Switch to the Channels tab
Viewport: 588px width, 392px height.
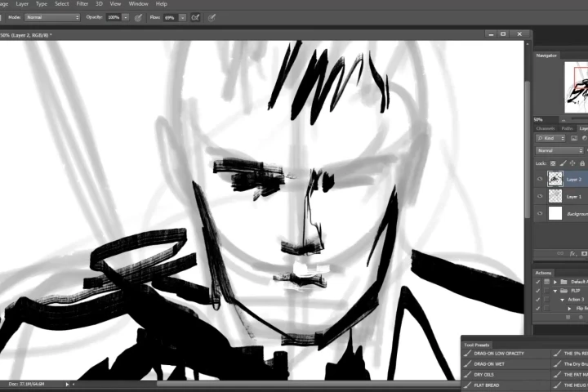pyautogui.click(x=546, y=128)
